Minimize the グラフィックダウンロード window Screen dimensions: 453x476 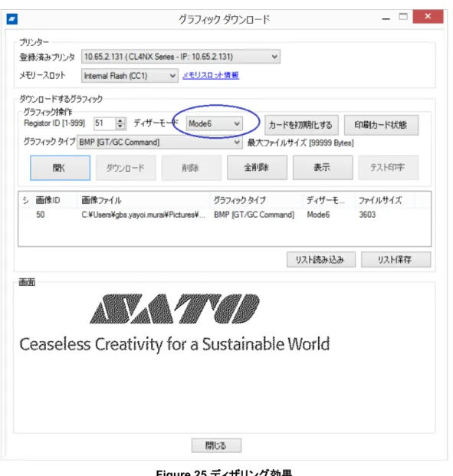[x=386, y=18]
